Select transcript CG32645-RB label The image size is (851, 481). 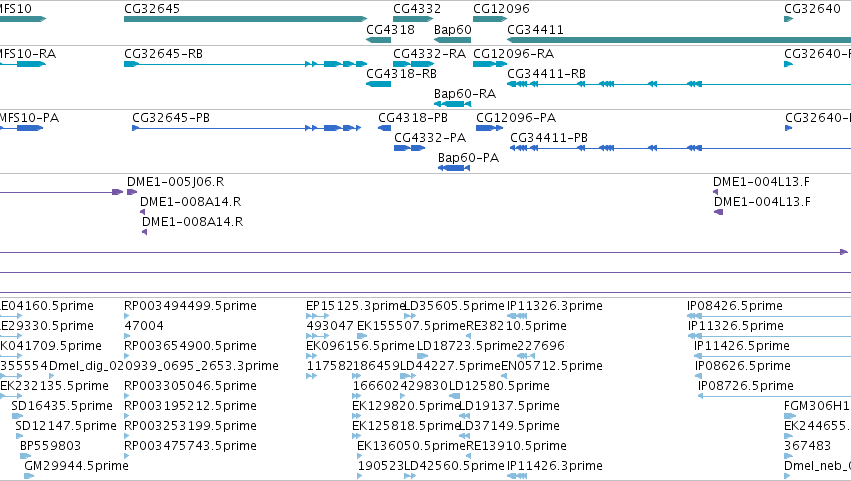163,54
